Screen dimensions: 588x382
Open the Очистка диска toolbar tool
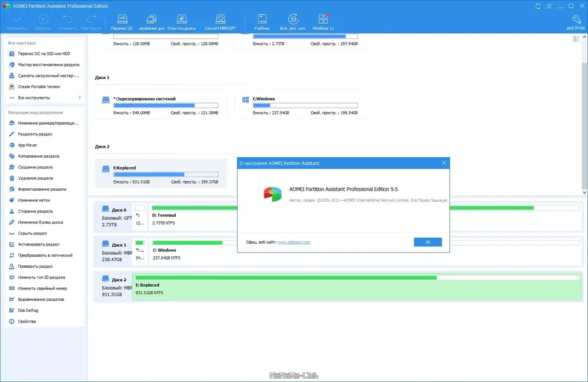pos(182,22)
